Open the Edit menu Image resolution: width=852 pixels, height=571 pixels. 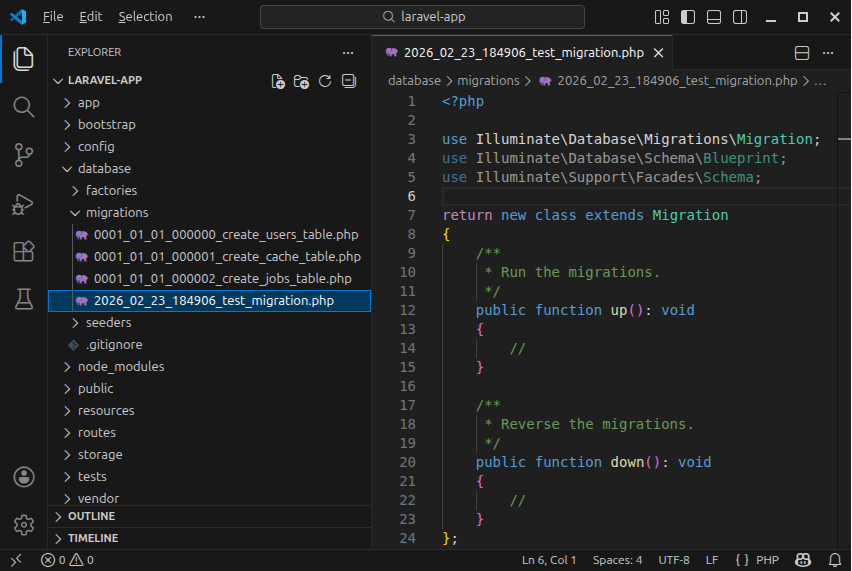tap(90, 17)
